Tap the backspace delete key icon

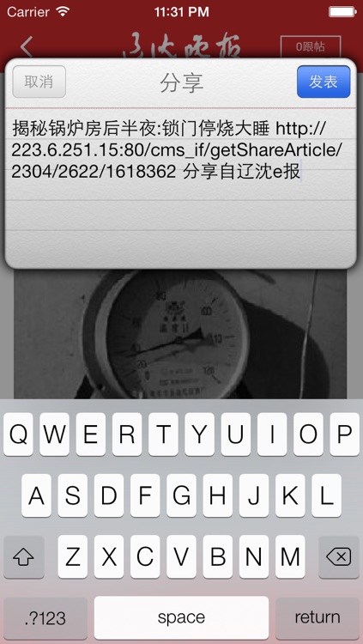point(339,557)
